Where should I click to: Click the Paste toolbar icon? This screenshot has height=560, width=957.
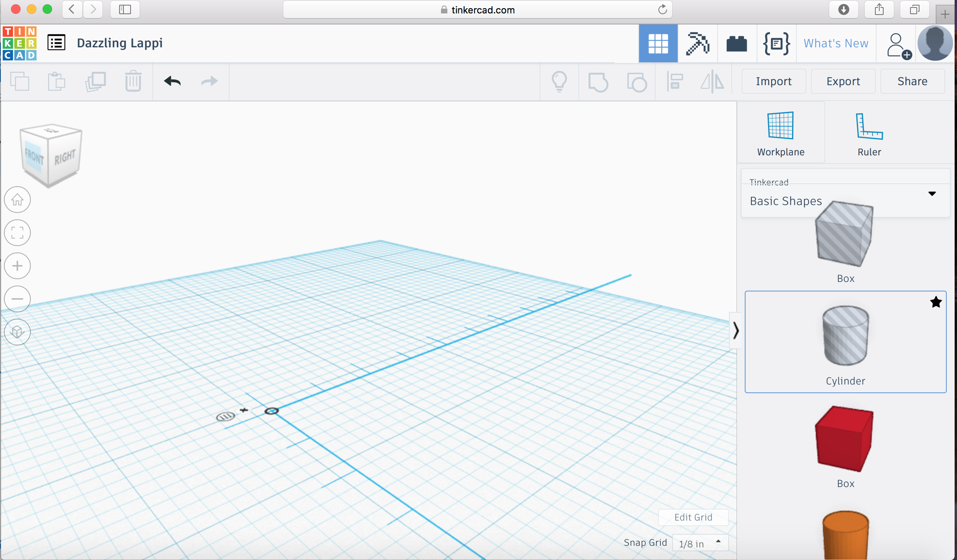56,81
